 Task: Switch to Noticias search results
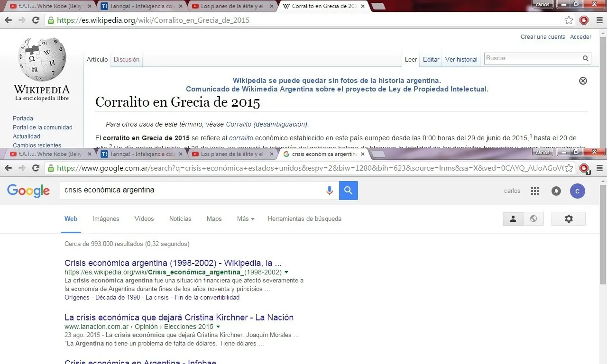tap(180, 219)
